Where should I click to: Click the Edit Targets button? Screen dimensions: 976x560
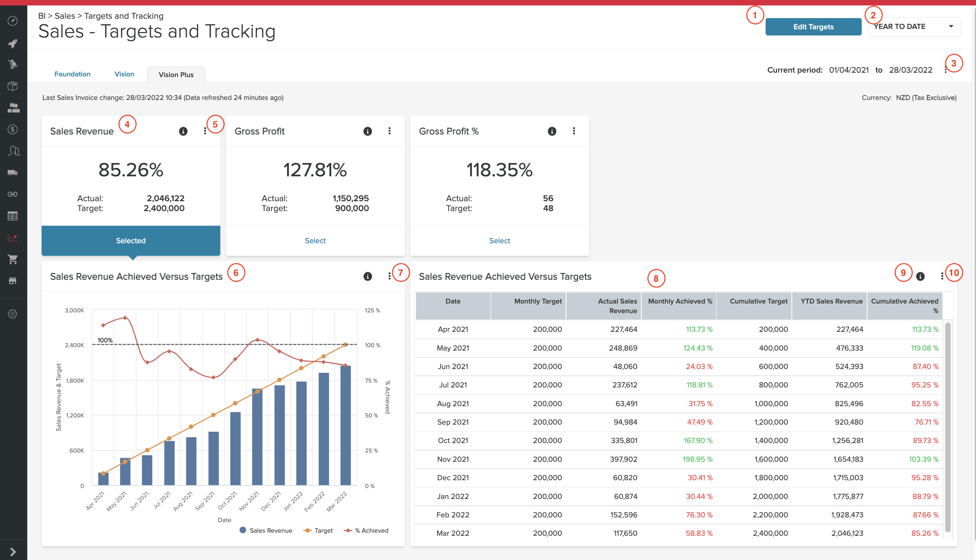813,27
